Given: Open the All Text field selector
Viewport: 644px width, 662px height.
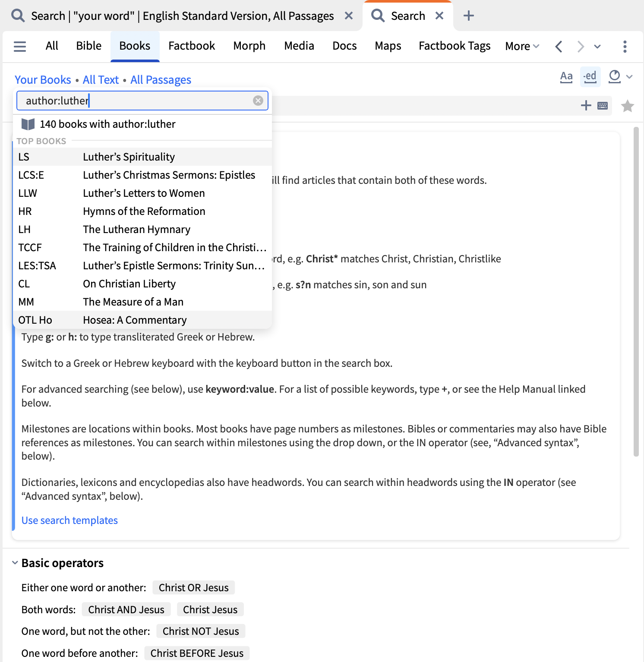Looking at the screenshot, I should (x=101, y=80).
